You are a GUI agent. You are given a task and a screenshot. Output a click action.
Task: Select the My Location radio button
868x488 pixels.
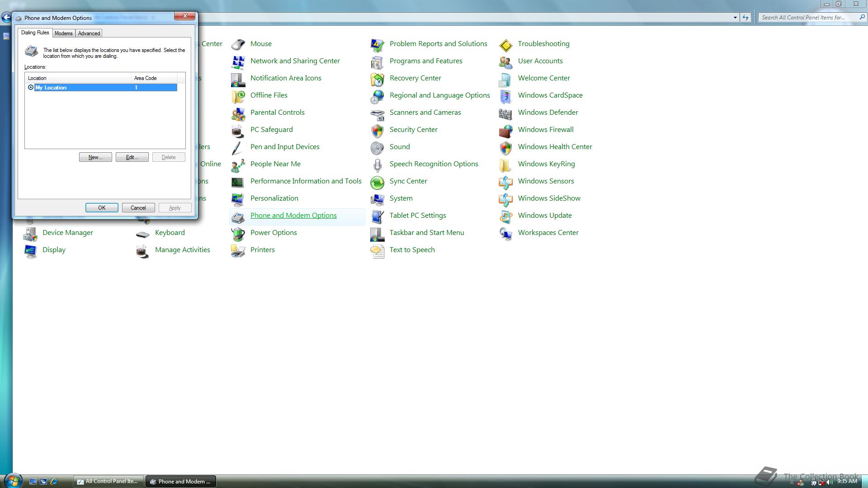pyautogui.click(x=31, y=87)
